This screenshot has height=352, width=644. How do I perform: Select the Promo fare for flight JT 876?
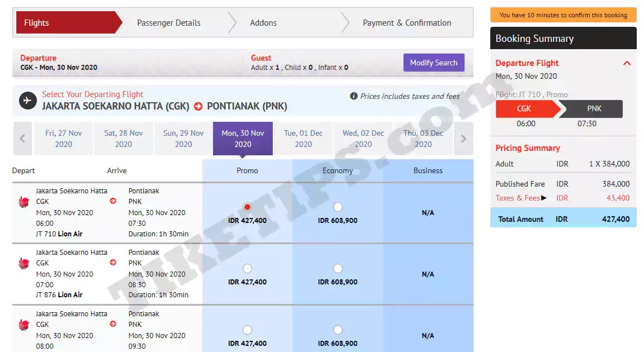point(247,268)
